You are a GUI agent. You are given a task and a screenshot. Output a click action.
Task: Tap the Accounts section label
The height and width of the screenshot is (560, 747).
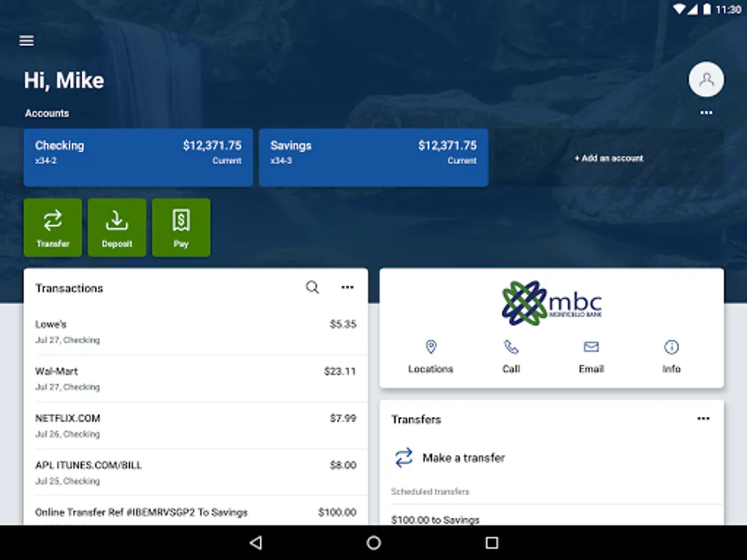tap(47, 113)
